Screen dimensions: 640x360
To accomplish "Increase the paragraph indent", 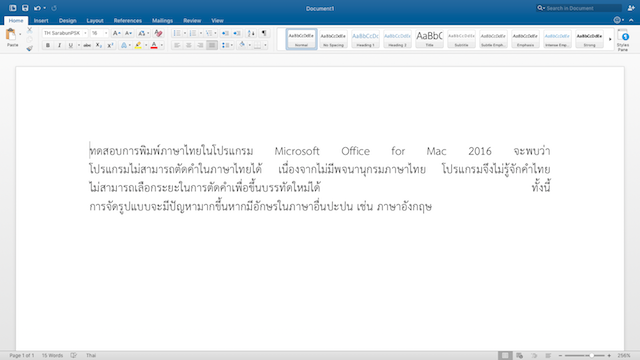I will [237, 33].
